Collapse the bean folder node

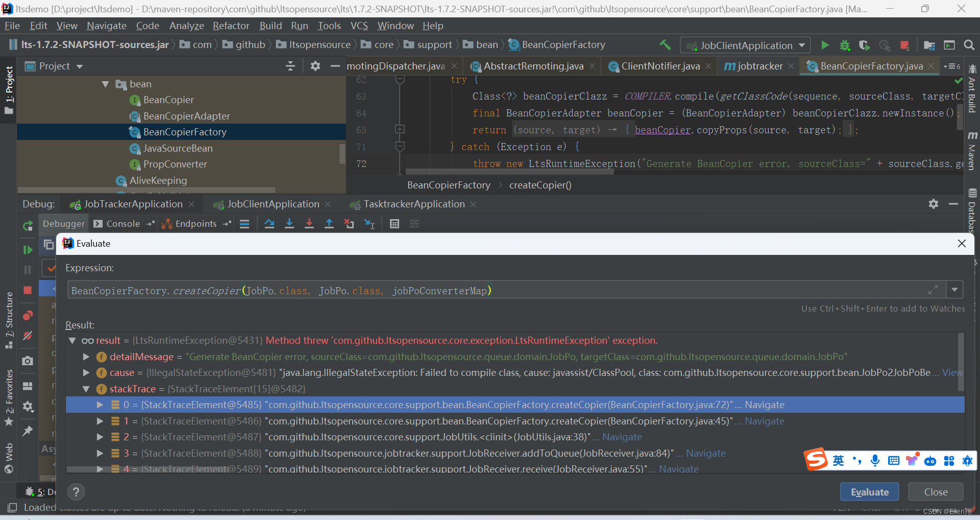[106, 84]
